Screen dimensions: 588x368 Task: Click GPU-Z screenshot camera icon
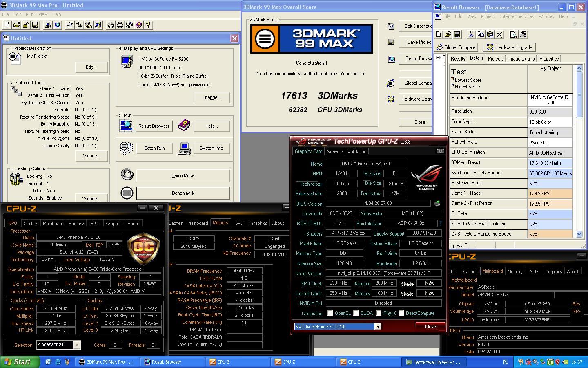tap(440, 151)
